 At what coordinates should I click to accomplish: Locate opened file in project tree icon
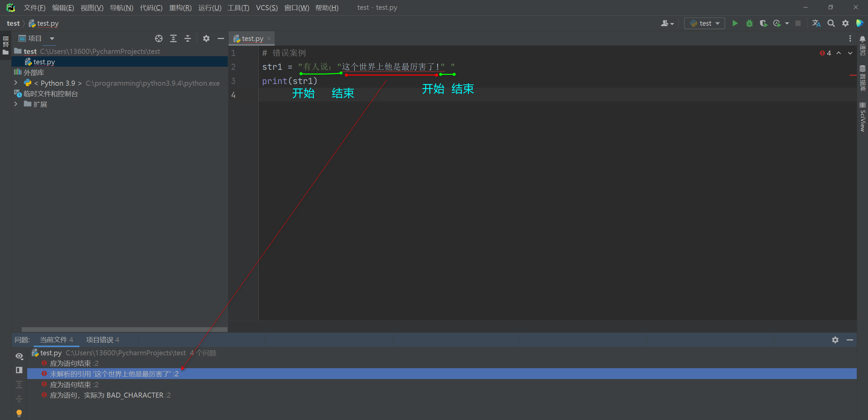point(159,39)
